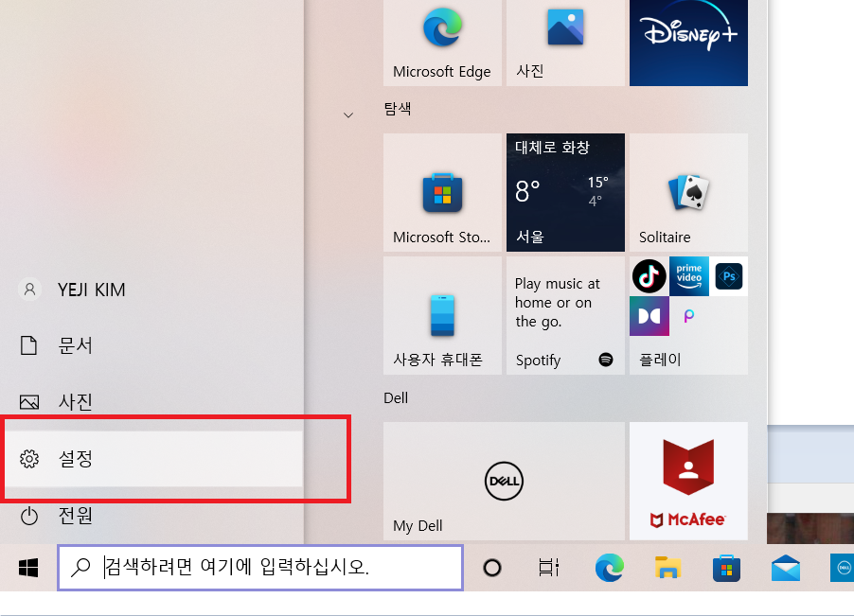The height and width of the screenshot is (616, 854).
Task: Click the Photoshop icon in 플레이 folder
Action: 729,276
